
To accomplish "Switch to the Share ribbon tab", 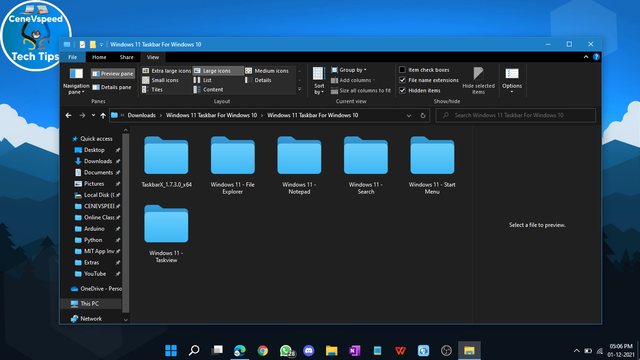I will pyautogui.click(x=127, y=57).
